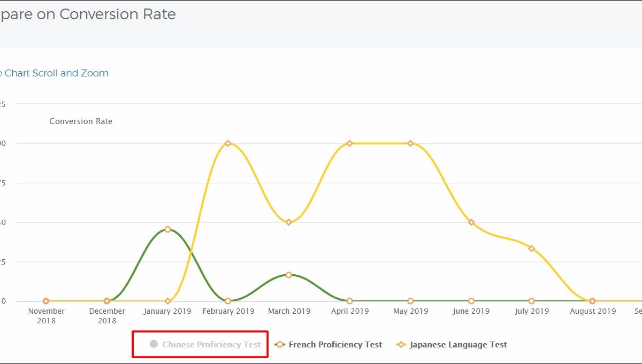The height and width of the screenshot is (364, 642).
Task: Hide the Japanese Language Test series
Action: click(457, 345)
